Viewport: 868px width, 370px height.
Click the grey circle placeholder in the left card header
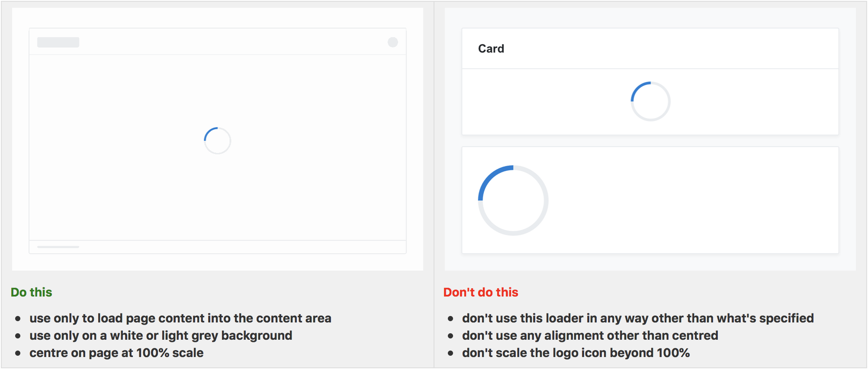pos(393,42)
